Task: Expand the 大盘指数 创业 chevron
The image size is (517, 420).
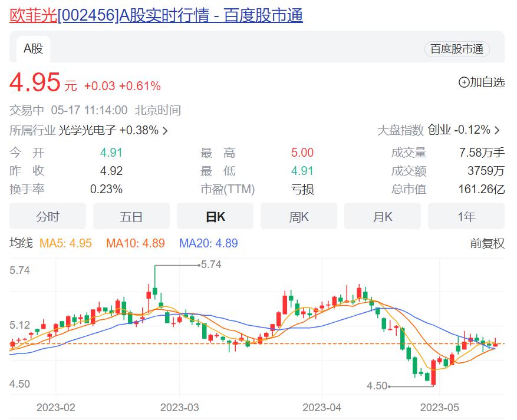Action: (497, 130)
